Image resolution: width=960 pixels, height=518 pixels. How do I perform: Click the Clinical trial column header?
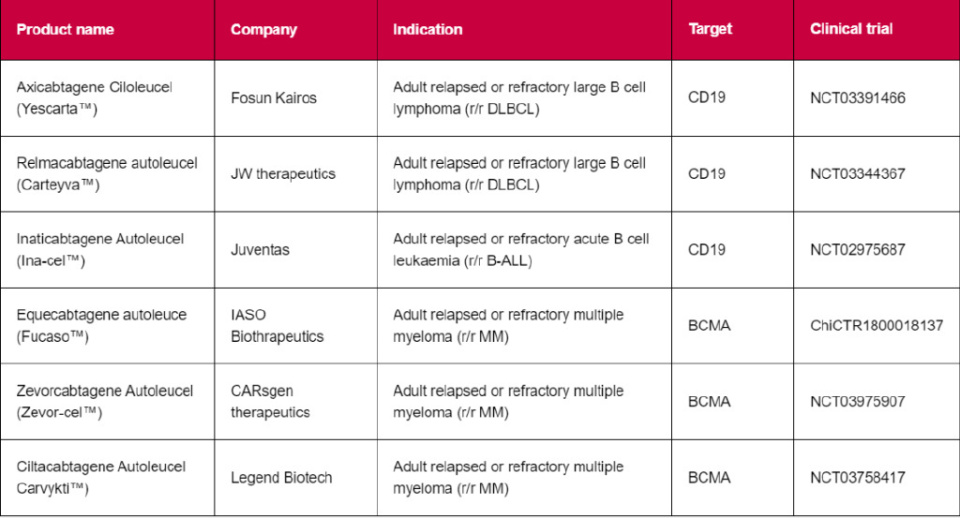coord(851,29)
